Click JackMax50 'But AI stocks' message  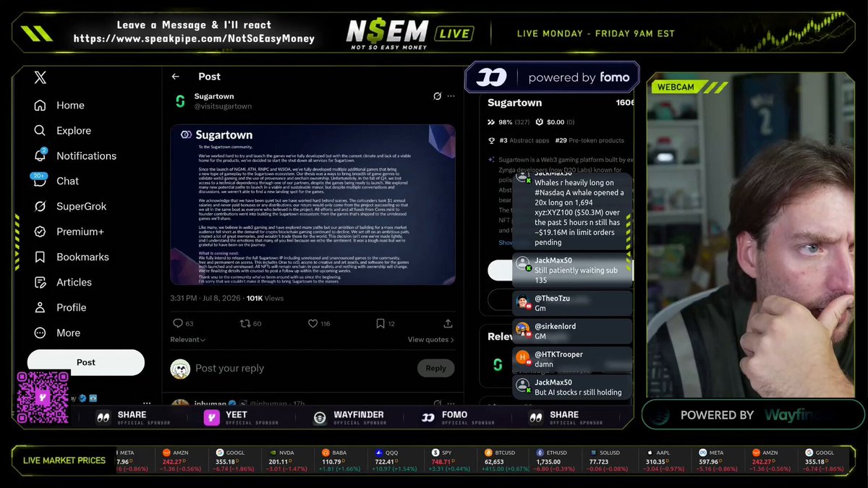[573, 387]
